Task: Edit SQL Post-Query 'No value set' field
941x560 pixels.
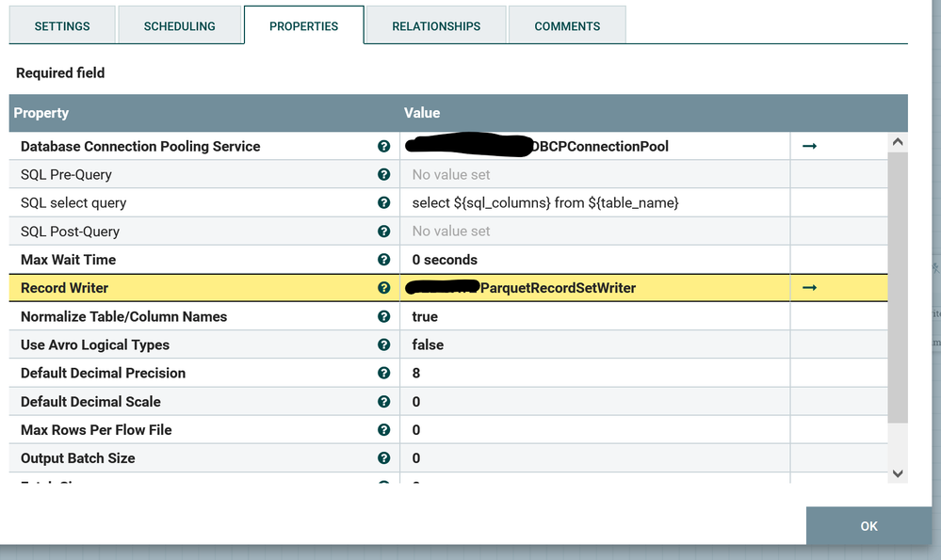Action: 594,232
